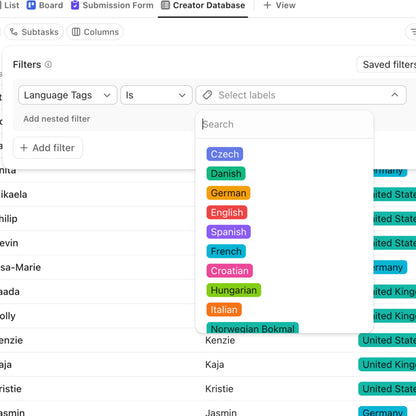Select the Creator Database tab
The width and height of the screenshot is (416, 416).
click(x=203, y=5)
